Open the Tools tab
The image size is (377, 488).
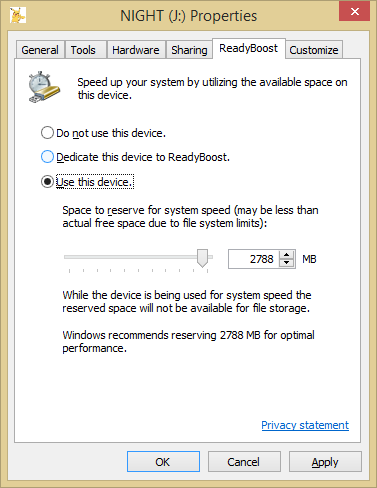[83, 50]
